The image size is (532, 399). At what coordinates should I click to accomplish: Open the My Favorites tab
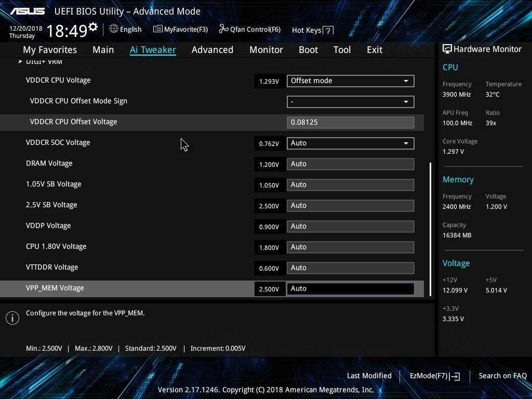(x=50, y=50)
